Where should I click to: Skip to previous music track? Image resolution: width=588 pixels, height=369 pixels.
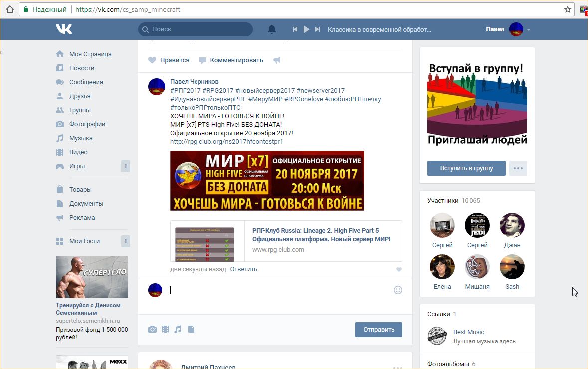pos(295,29)
